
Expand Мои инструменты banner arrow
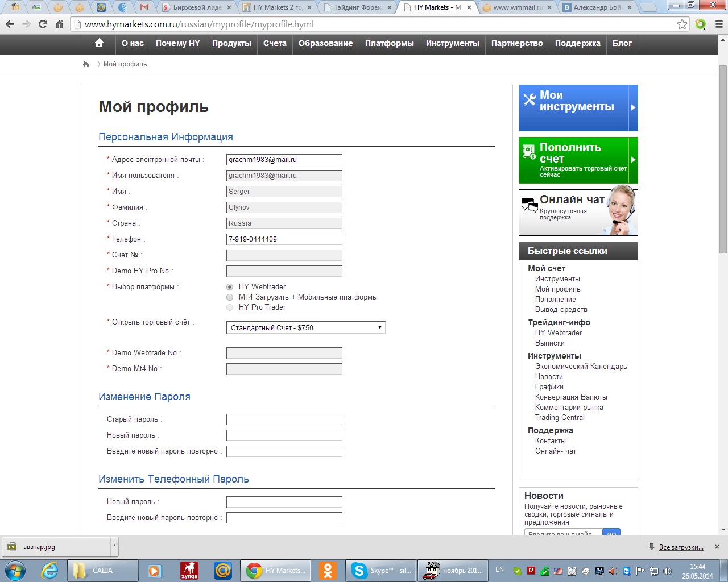[x=633, y=107]
